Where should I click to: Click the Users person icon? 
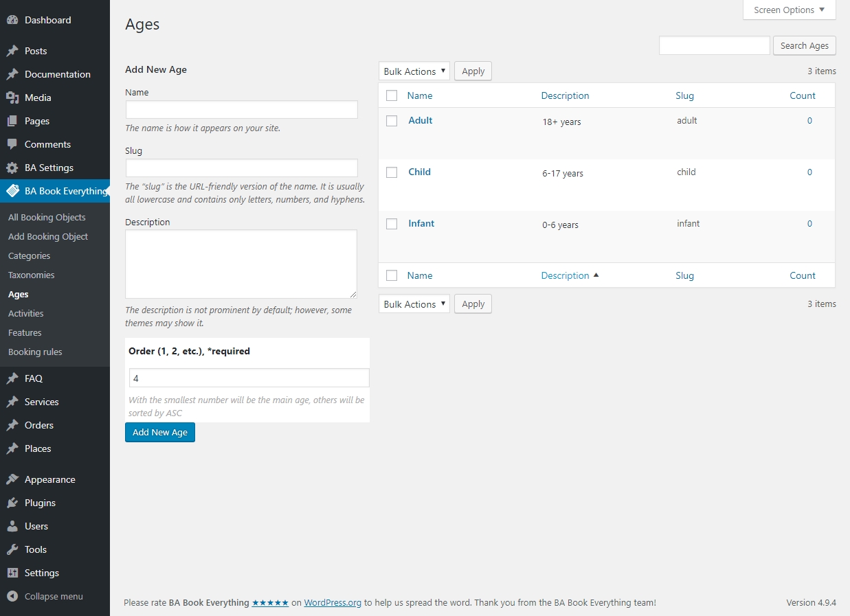pyautogui.click(x=12, y=526)
